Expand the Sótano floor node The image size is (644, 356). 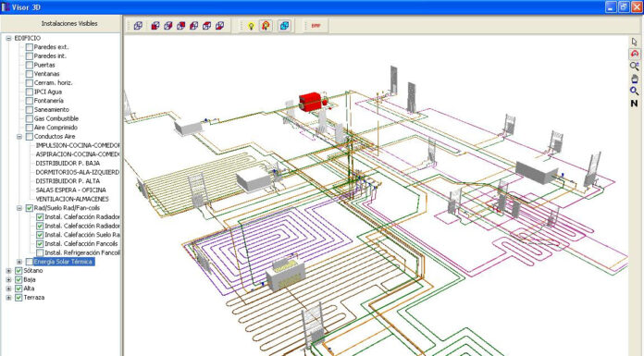[8, 271]
